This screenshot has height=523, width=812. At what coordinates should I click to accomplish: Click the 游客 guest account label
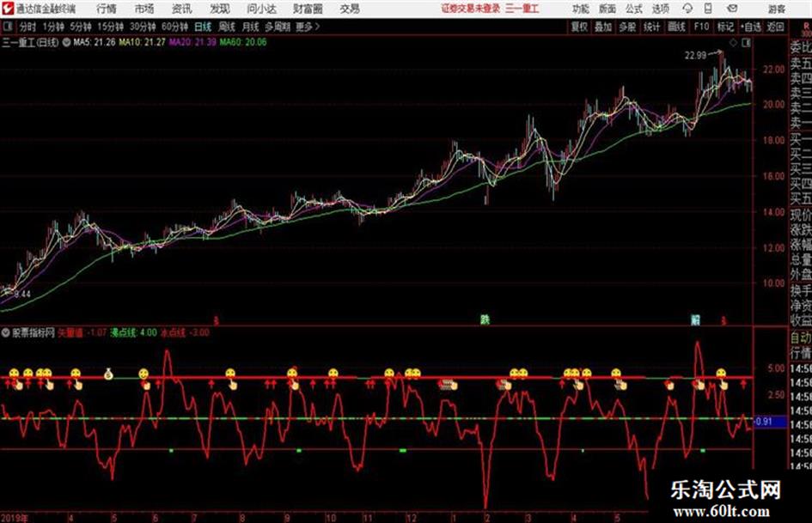776,9
